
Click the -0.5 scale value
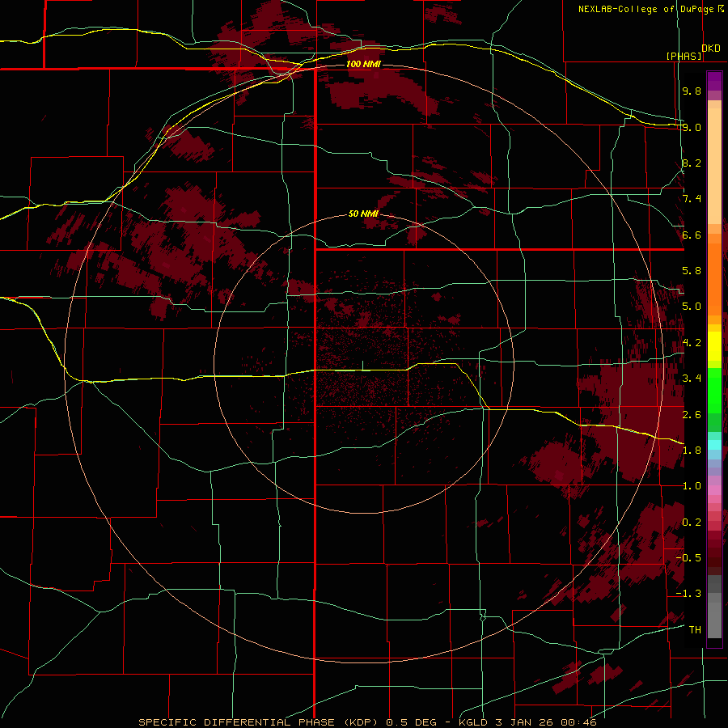tap(688, 558)
